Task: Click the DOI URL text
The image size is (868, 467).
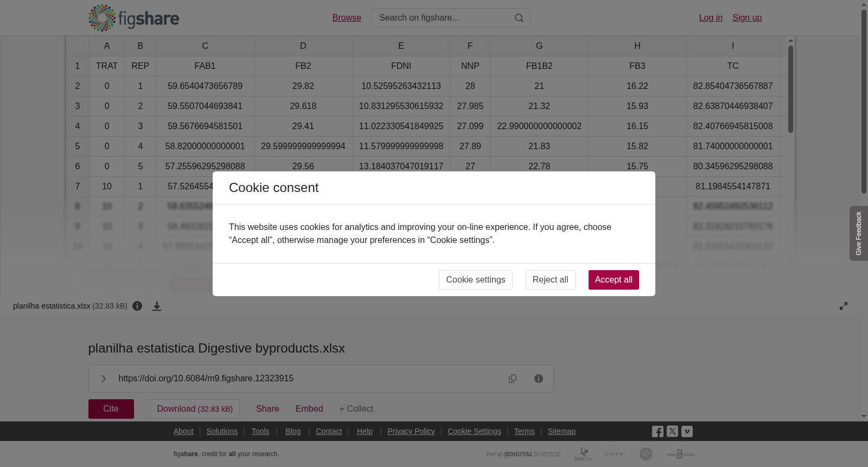Action: tap(206, 379)
